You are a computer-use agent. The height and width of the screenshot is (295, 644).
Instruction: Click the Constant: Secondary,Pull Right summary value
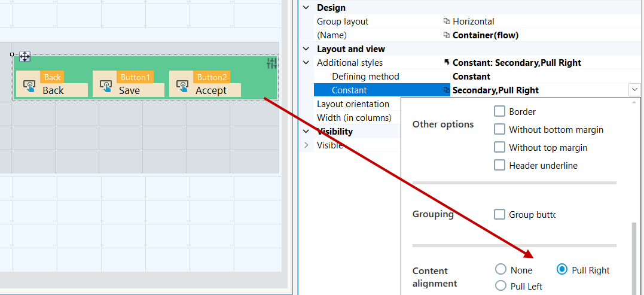pos(517,63)
